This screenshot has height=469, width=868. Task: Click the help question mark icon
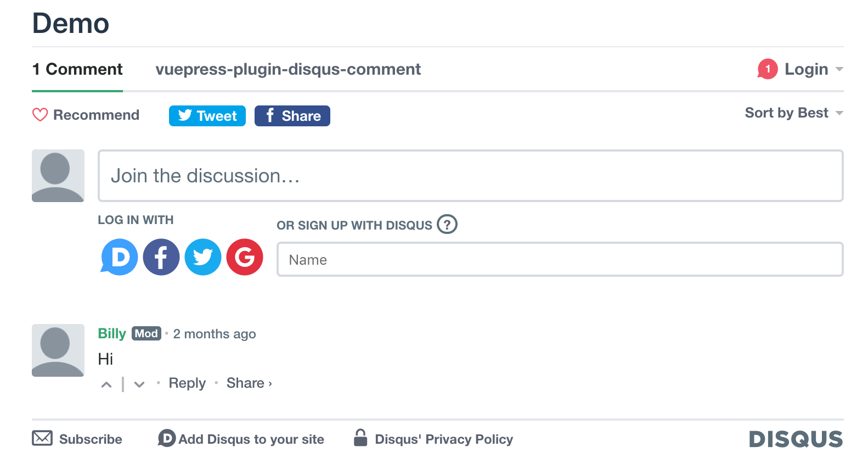447,225
